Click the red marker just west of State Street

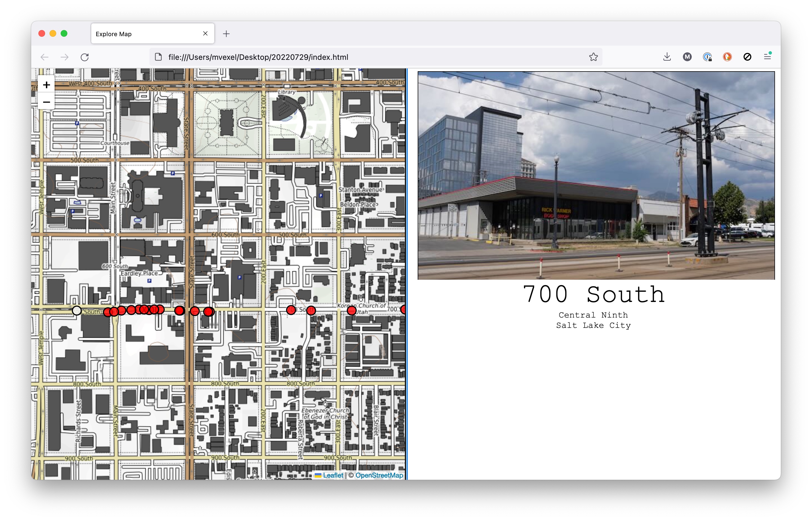coord(179,310)
